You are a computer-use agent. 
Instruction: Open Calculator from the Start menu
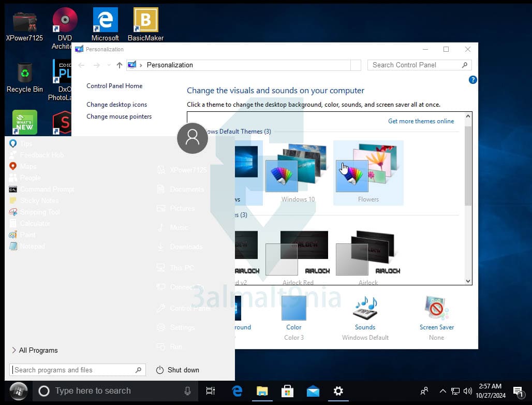[30, 223]
